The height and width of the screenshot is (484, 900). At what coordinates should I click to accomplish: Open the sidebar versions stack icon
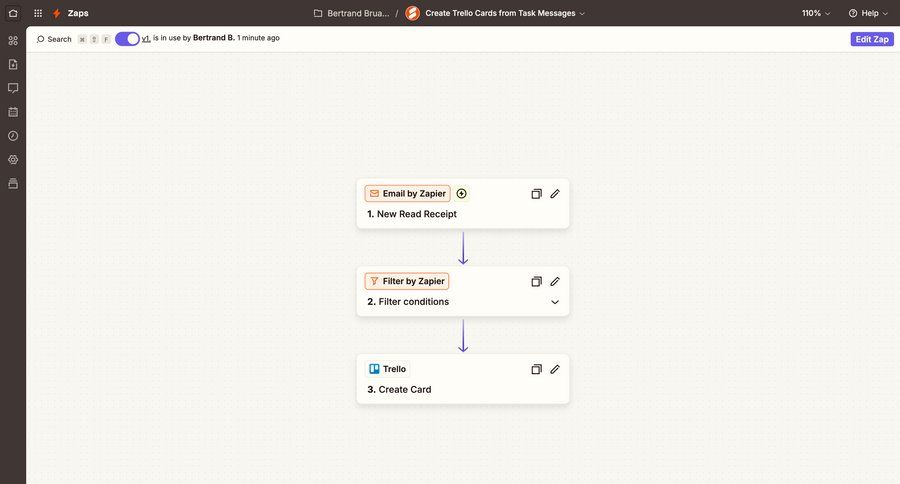pos(13,184)
